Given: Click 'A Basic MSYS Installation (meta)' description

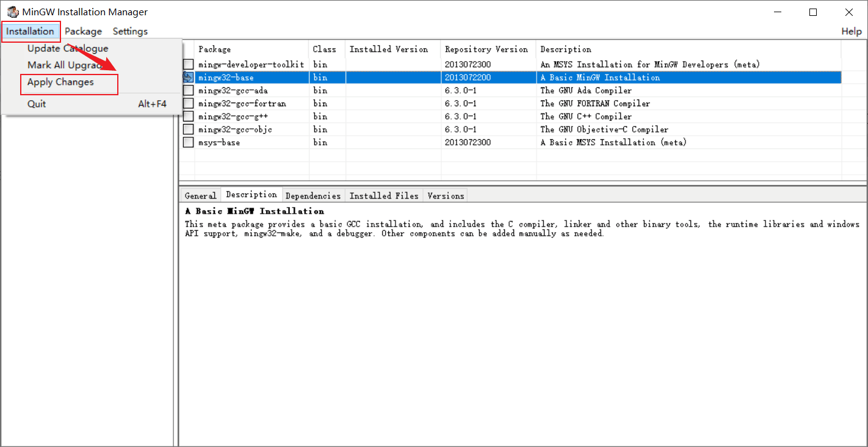Looking at the screenshot, I should tap(613, 142).
